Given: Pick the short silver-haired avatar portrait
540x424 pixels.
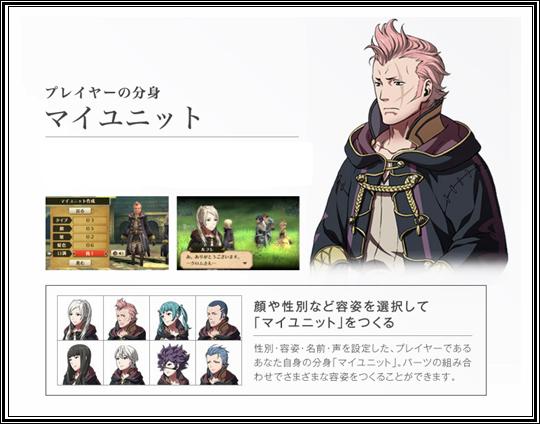Looking at the screenshot, I should click(x=127, y=363).
